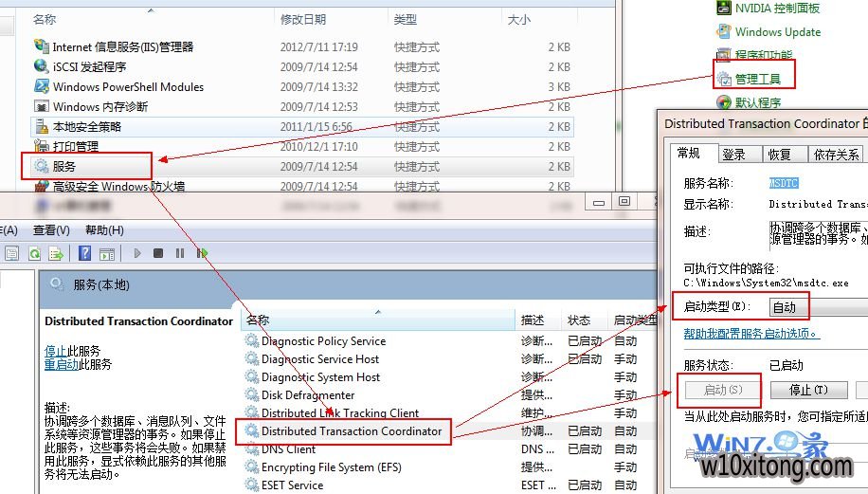Click the Windows Update icon
Viewport: 868px width, 494px height.
(724, 31)
